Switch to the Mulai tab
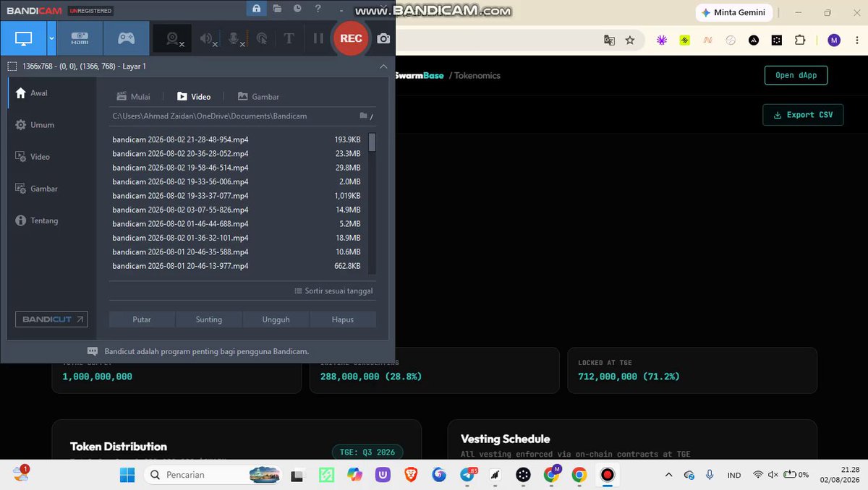 pyautogui.click(x=134, y=97)
